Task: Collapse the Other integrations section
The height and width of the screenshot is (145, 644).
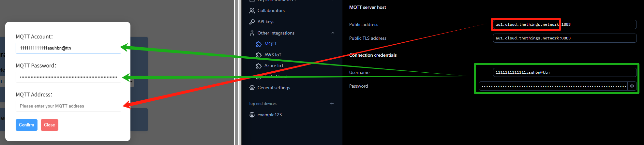Action: coord(333,33)
